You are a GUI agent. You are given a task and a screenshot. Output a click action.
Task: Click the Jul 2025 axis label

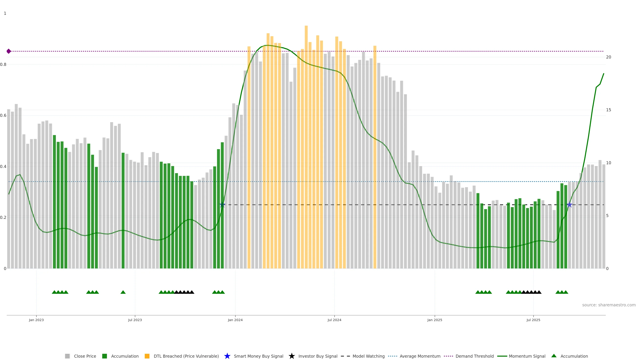click(533, 320)
